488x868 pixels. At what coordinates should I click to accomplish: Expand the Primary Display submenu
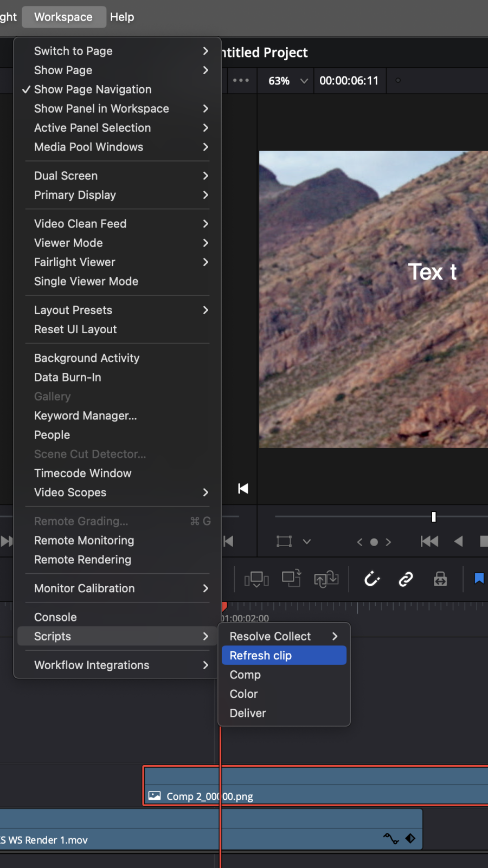117,195
